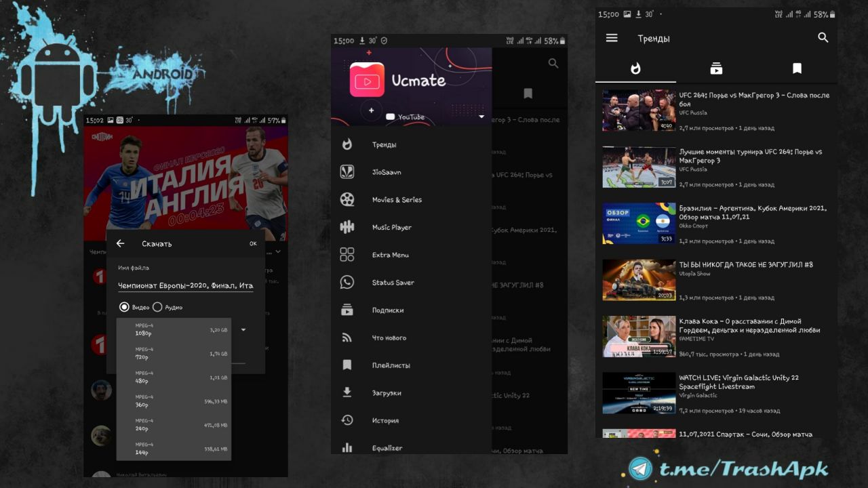This screenshot has width=868, height=488.
Task: Open the thumbnail of 'UFC 264: Порье vs МакГрегор 3 – Слова после боя'
Action: (639, 110)
